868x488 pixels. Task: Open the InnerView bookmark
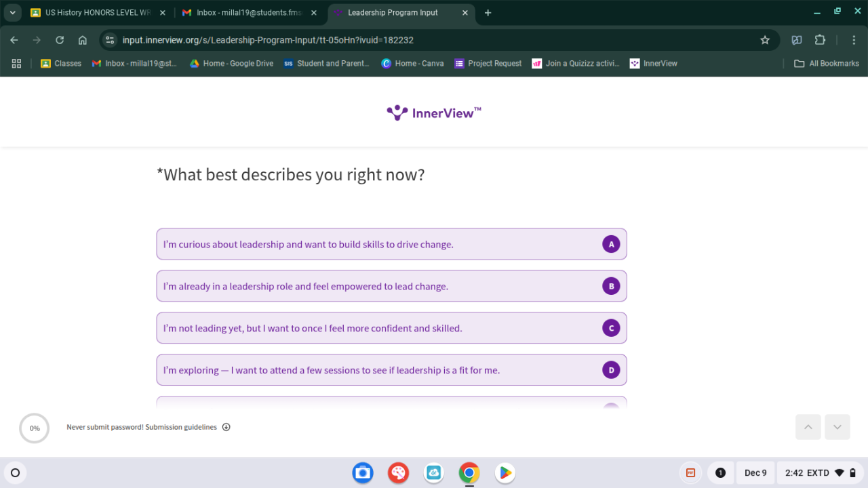[x=654, y=63]
